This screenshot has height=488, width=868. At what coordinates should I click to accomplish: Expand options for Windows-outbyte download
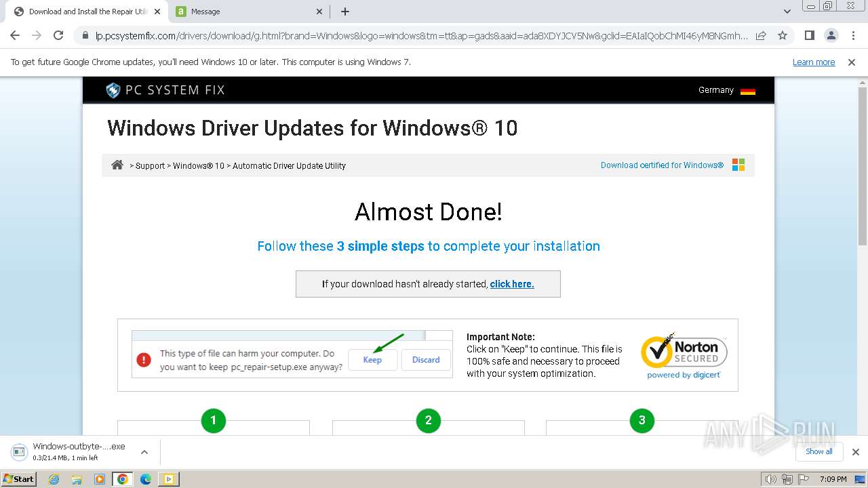click(x=144, y=452)
